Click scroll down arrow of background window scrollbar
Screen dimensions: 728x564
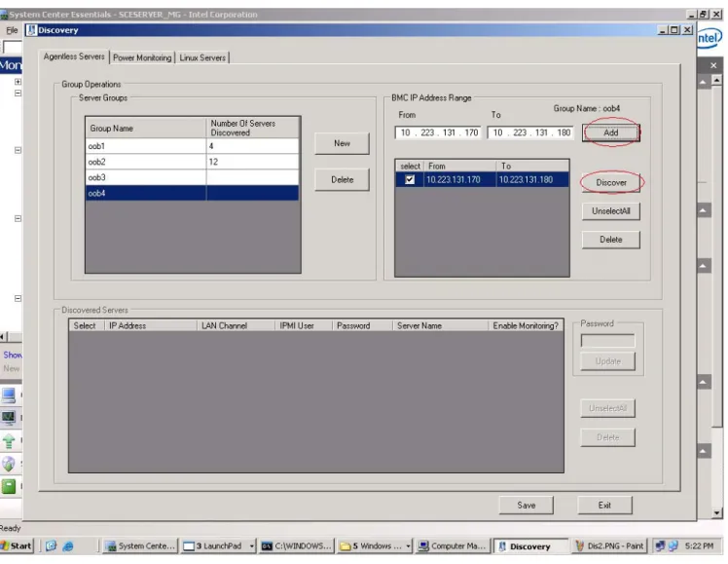pos(717,513)
